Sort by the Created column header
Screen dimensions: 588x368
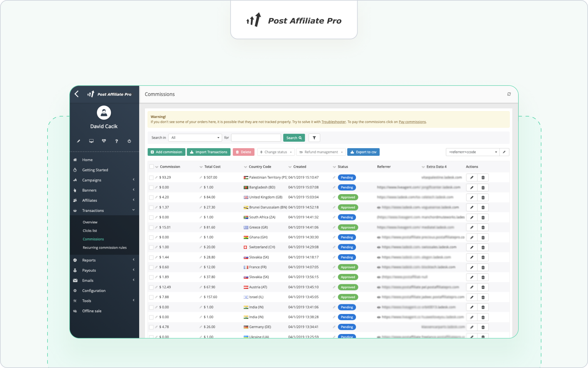(x=300, y=167)
